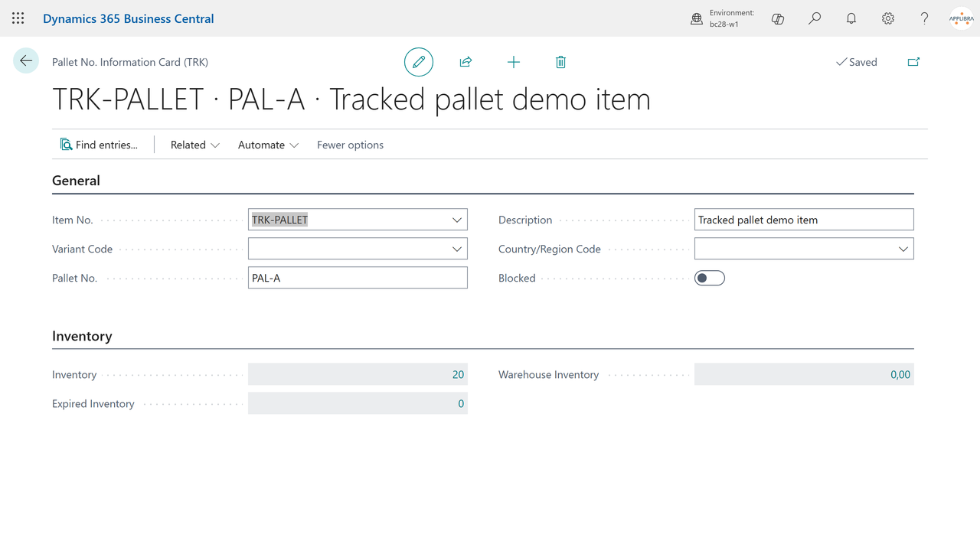Open the Applibra user account avatar
This screenshot has height=551, width=980.
[x=962, y=18]
